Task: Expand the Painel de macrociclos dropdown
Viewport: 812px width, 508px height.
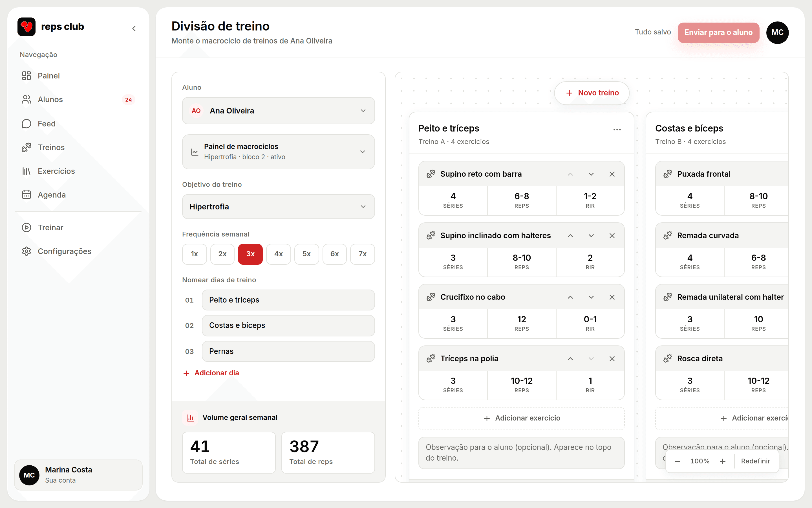Action: tap(278, 152)
